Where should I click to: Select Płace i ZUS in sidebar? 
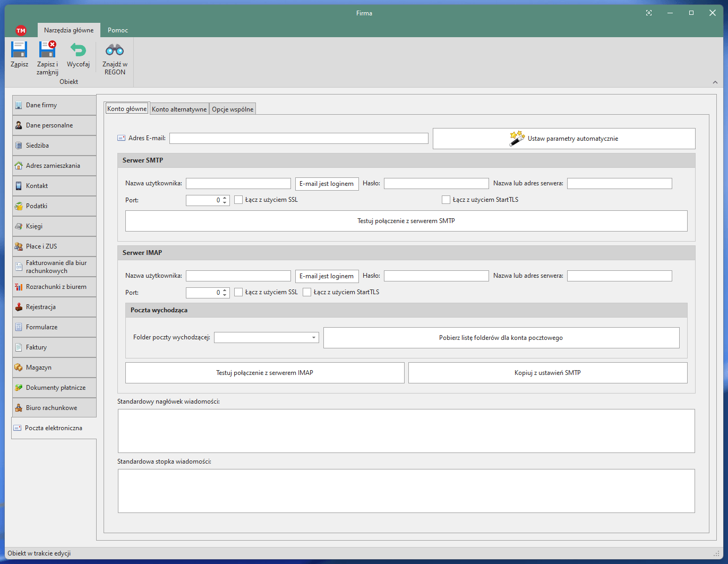[x=54, y=246]
